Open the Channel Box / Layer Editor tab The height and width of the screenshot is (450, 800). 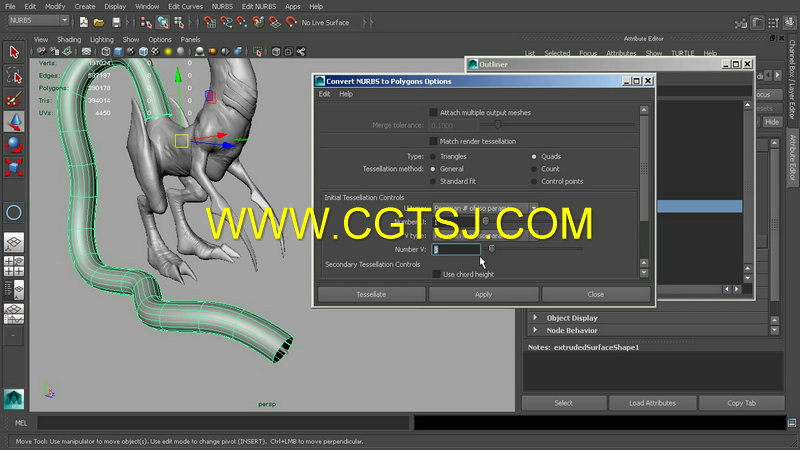coord(792,78)
